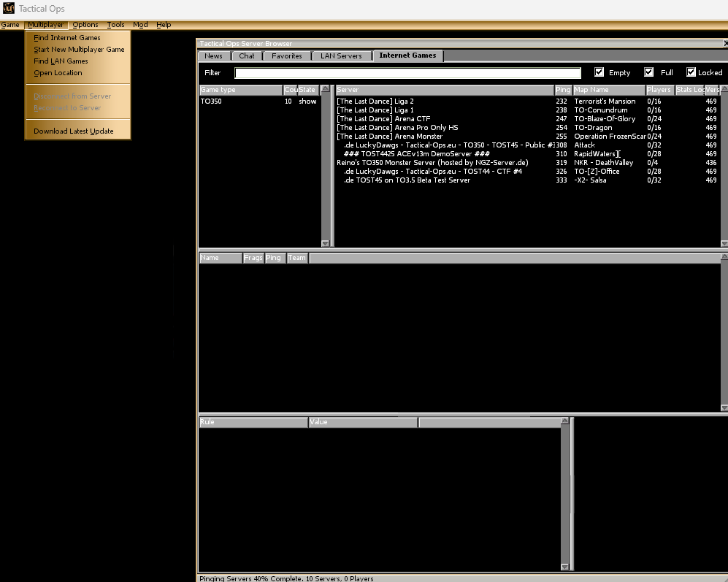This screenshot has height=582, width=728.
Task: Sort servers by Players column header
Action: click(x=659, y=90)
